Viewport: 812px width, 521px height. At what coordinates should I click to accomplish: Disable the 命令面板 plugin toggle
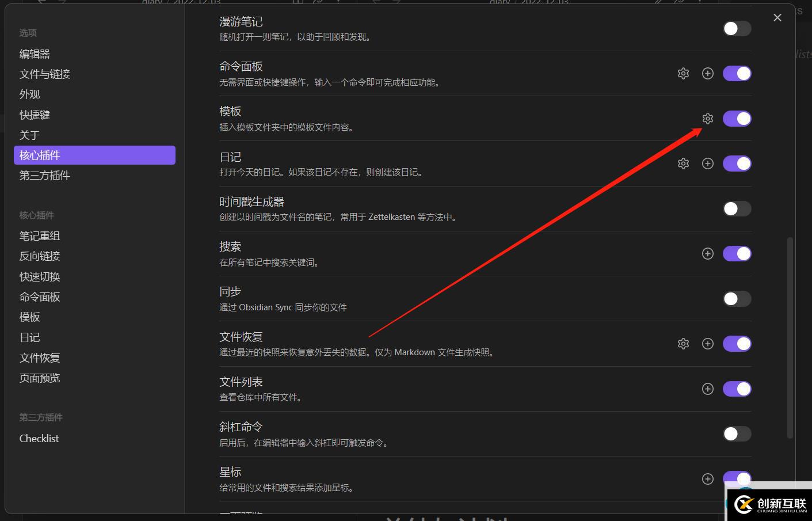(737, 74)
